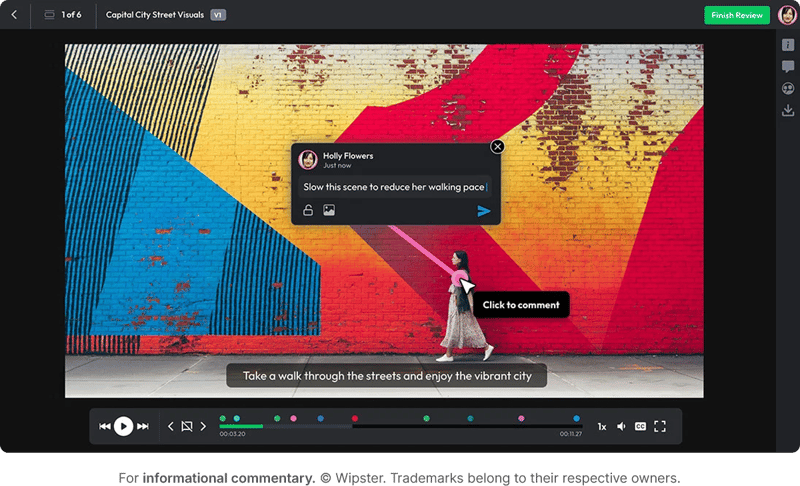Click the 00:11.27 duration label
The width and height of the screenshot is (800, 486).
pos(570,434)
